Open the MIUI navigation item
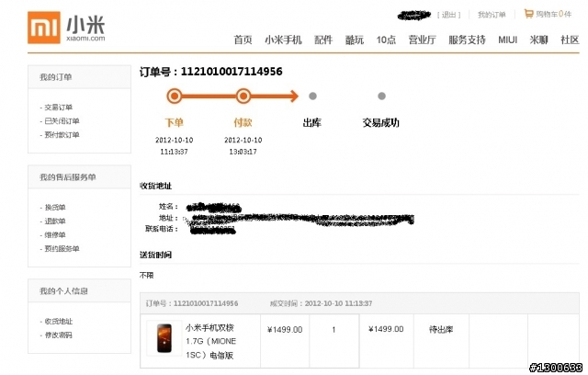This screenshot has height=375, width=588. 507,40
